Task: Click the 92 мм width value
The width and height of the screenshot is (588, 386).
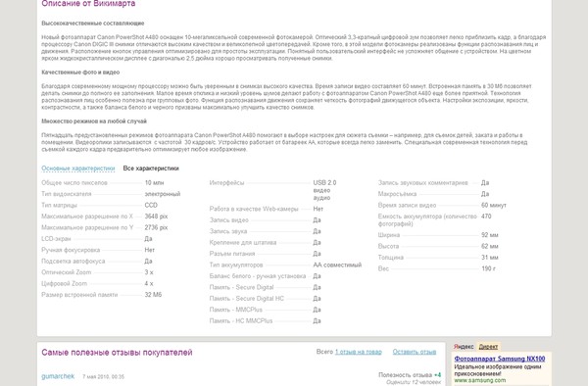Action: tap(489, 235)
